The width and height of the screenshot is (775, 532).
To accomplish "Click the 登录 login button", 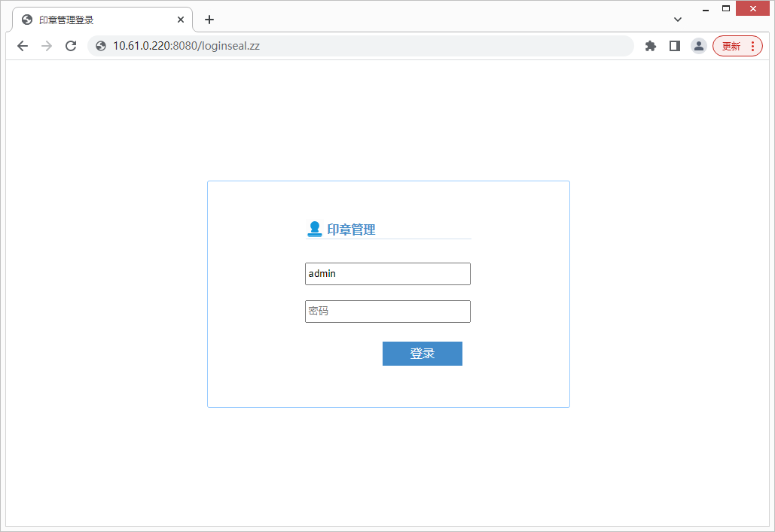I will pos(422,354).
